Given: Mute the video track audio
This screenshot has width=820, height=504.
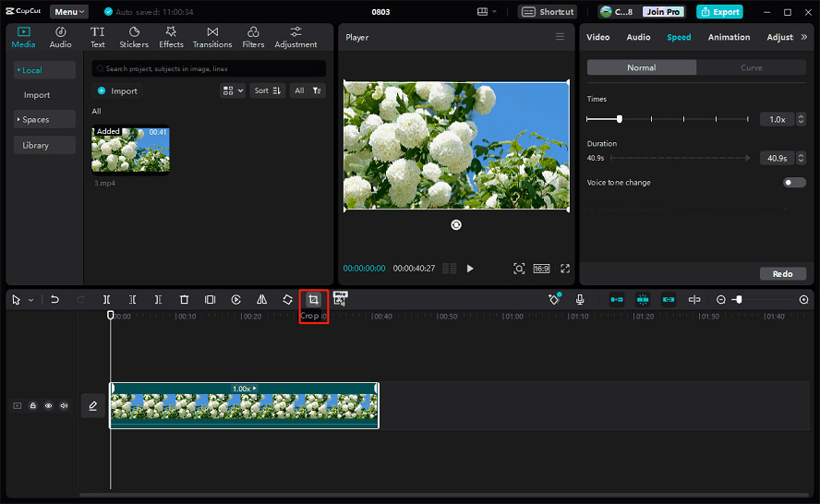Looking at the screenshot, I should click(64, 405).
